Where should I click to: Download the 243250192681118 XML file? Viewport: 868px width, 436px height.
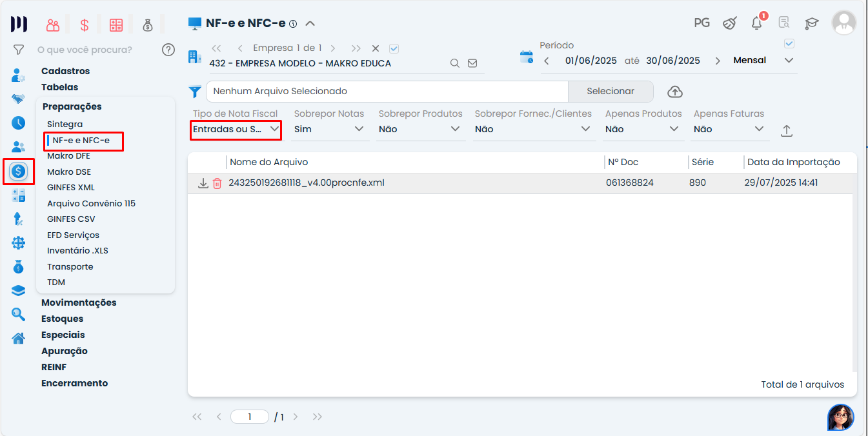point(203,183)
